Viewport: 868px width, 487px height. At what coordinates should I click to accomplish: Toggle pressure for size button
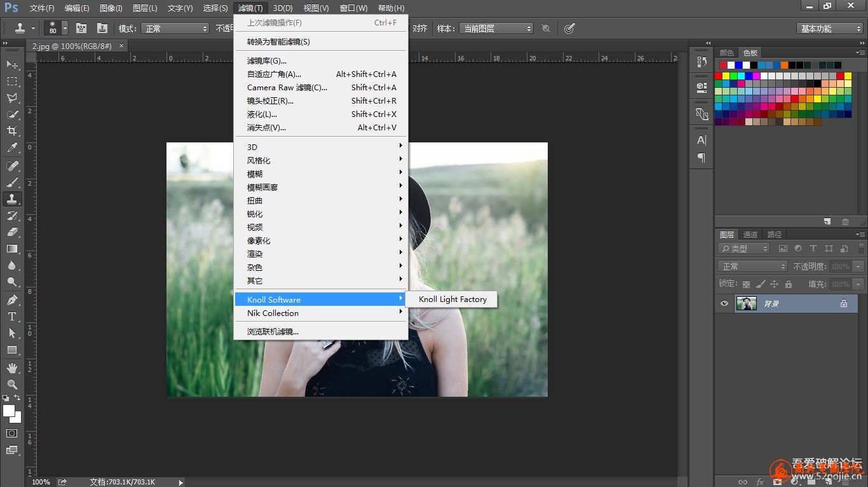pos(569,28)
